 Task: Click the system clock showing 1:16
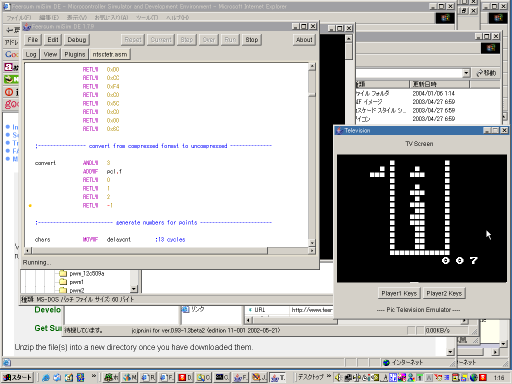pos(499,378)
